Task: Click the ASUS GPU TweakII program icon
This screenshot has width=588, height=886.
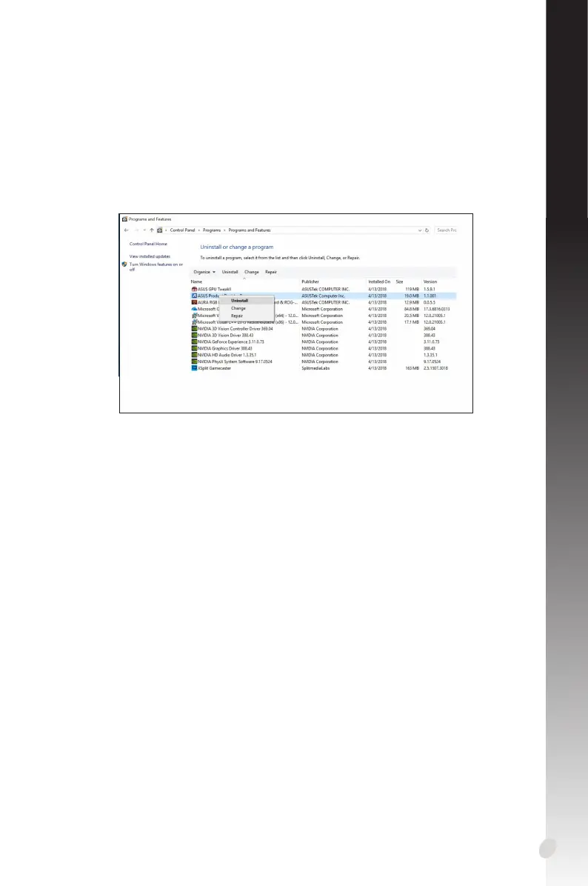Action: click(194, 289)
